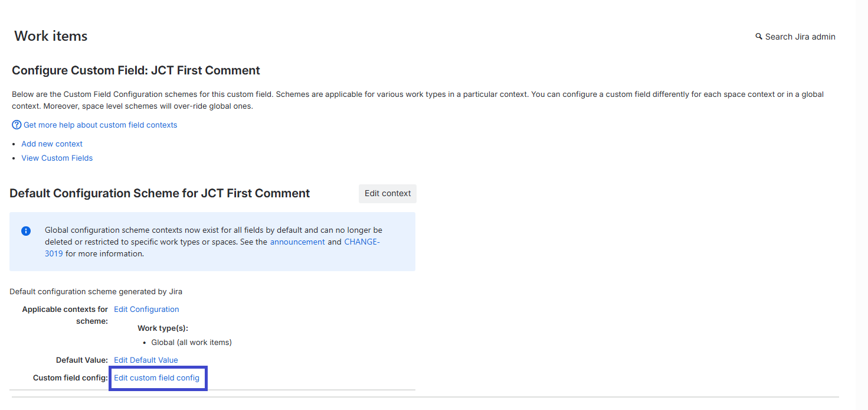Click the help question mark icon
The image size is (868, 410).
click(x=17, y=125)
